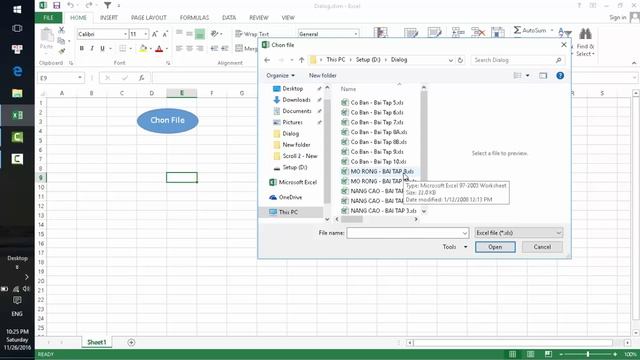Click the Align Left icon
Viewport: 640px width, 360px height.
click(179, 49)
